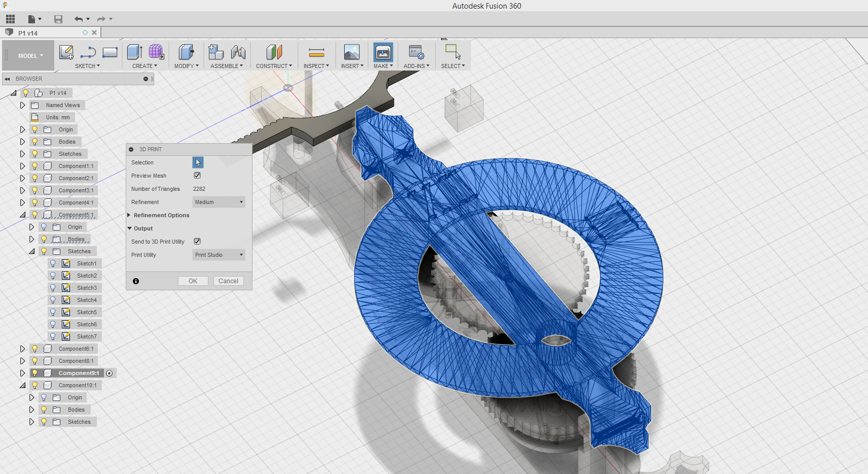Viewport: 868px width, 474px height.
Task: Expand Component8:1 tree node
Action: pos(22,361)
